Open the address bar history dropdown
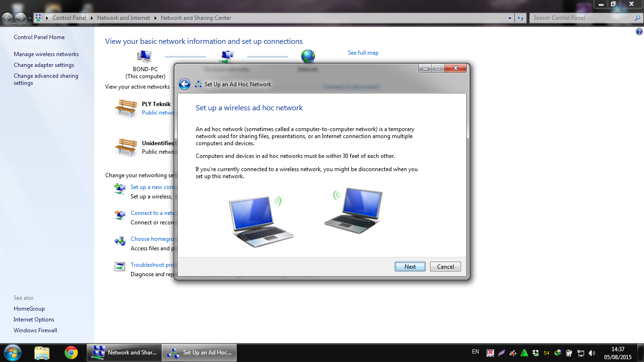 click(x=510, y=18)
